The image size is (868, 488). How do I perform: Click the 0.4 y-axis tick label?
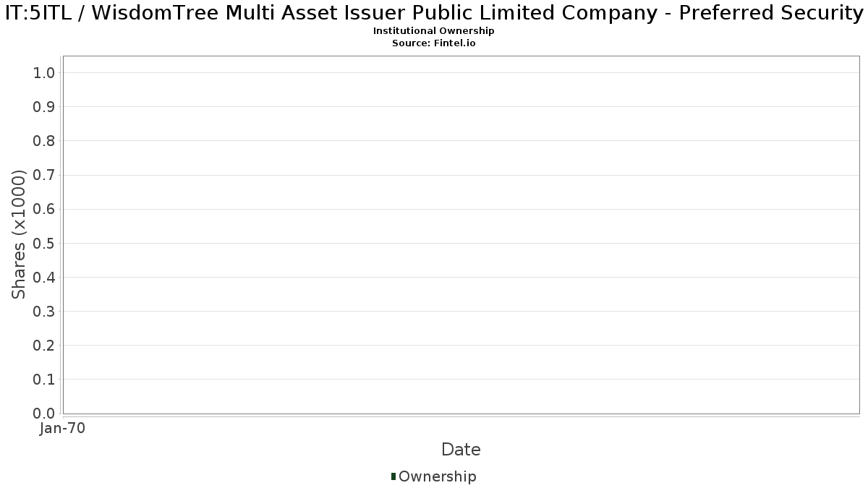click(44, 277)
